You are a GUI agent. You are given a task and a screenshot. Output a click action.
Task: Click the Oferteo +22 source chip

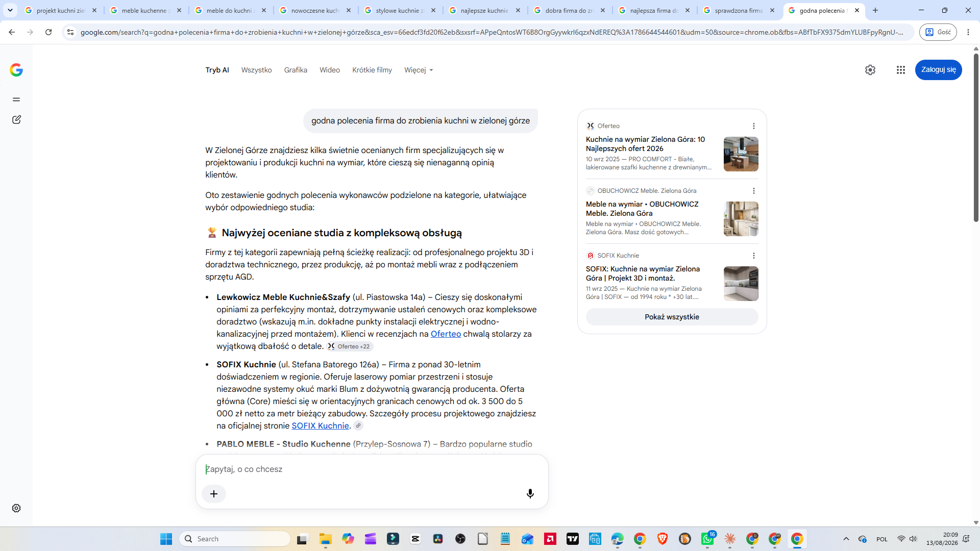(x=350, y=346)
